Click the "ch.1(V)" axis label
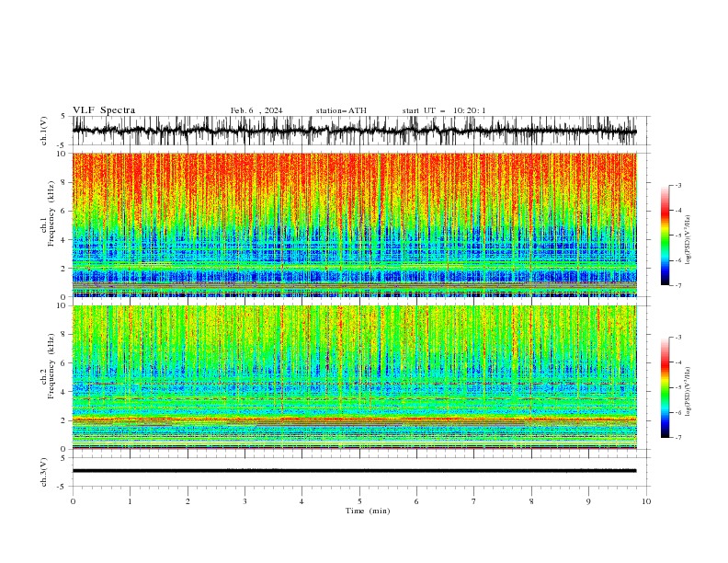 pyautogui.click(x=44, y=131)
